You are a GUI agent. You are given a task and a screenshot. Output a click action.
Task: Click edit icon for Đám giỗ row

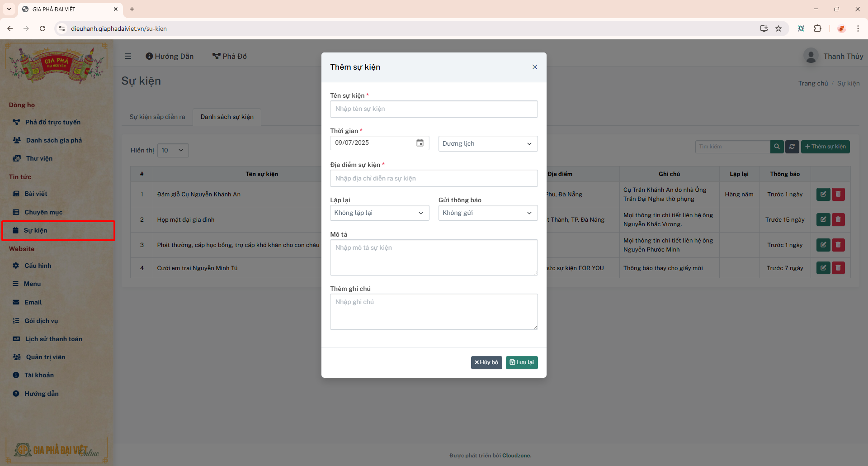click(x=823, y=195)
